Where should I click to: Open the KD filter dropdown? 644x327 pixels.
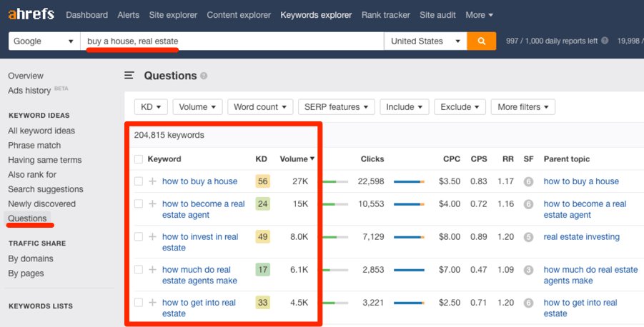(151, 106)
